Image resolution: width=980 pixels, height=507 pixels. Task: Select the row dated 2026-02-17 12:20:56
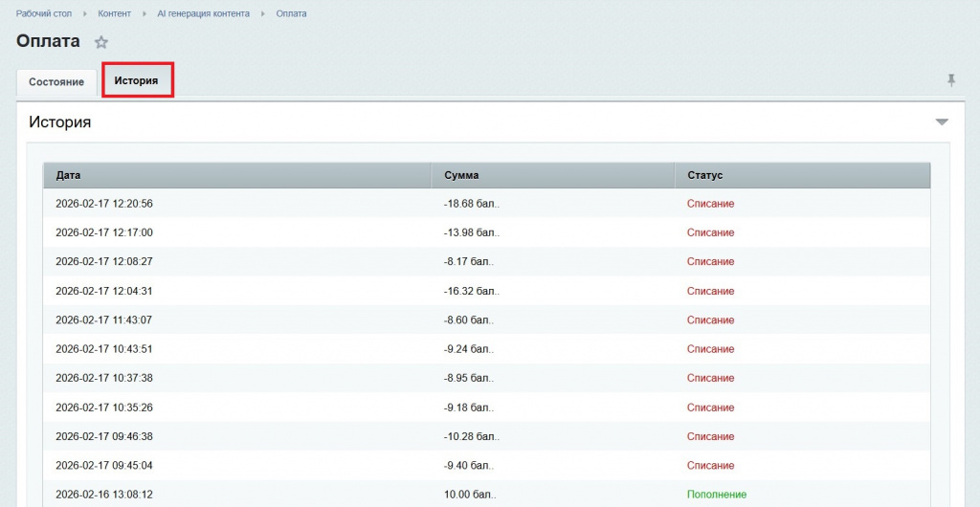104,204
